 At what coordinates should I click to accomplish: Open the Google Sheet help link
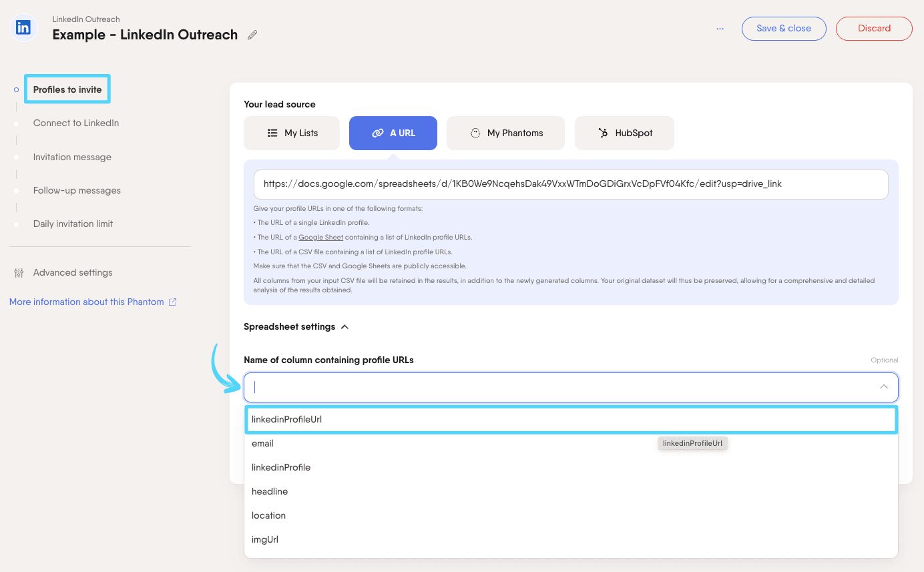(x=320, y=238)
